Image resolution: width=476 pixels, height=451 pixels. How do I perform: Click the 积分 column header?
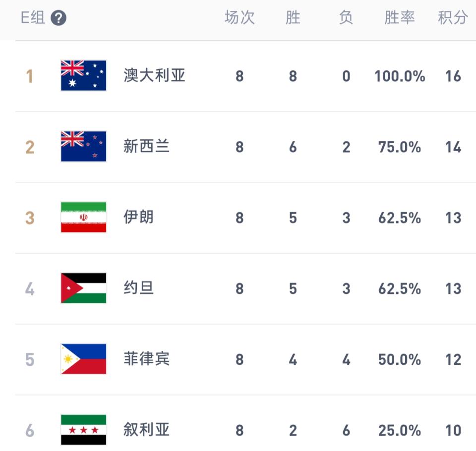pos(453,17)
